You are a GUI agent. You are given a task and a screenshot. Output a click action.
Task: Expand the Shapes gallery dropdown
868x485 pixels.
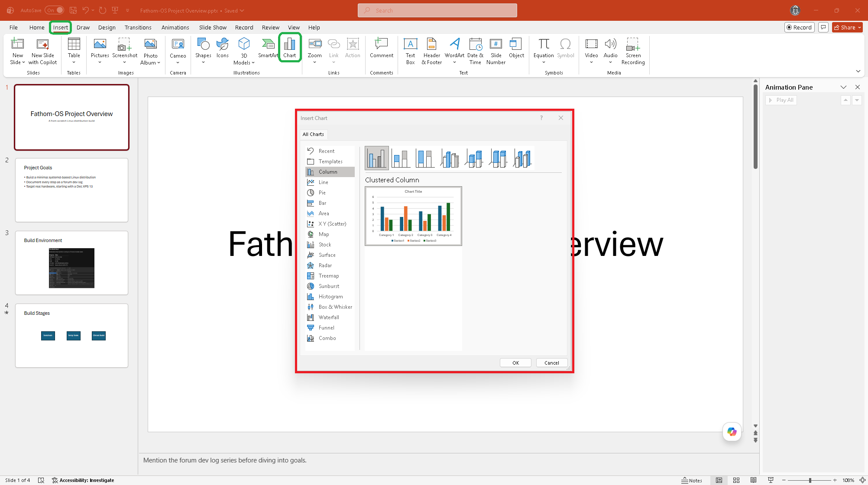click(x=203, y=62)
